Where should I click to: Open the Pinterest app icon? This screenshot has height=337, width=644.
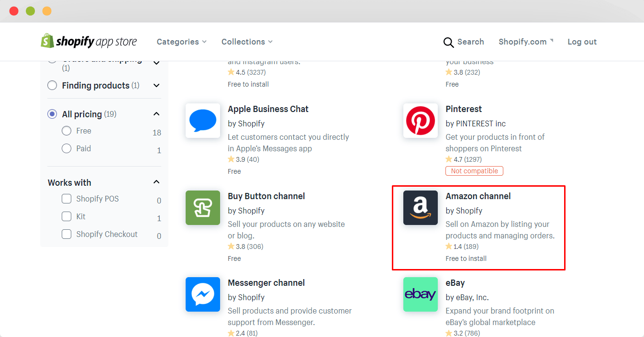coord(421,121)
